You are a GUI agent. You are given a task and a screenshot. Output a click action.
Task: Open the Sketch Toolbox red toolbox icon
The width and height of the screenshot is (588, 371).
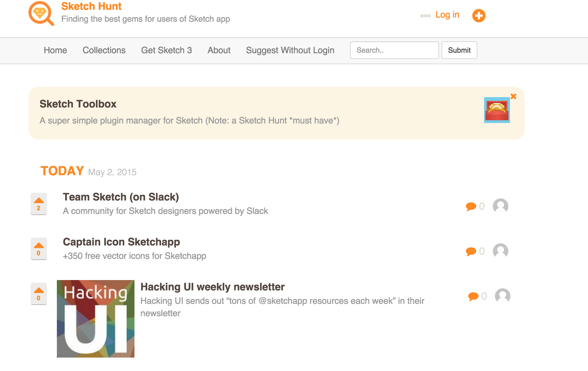tap(496, 110)
